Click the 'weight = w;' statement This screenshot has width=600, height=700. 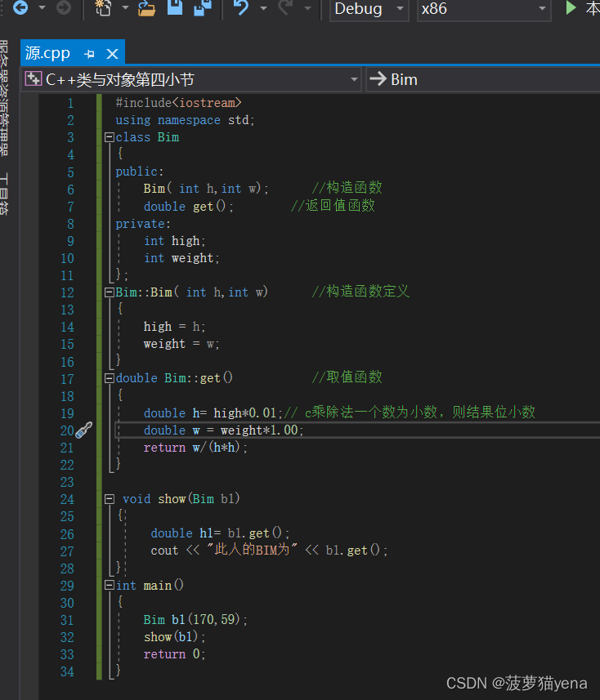click(181, 344)
